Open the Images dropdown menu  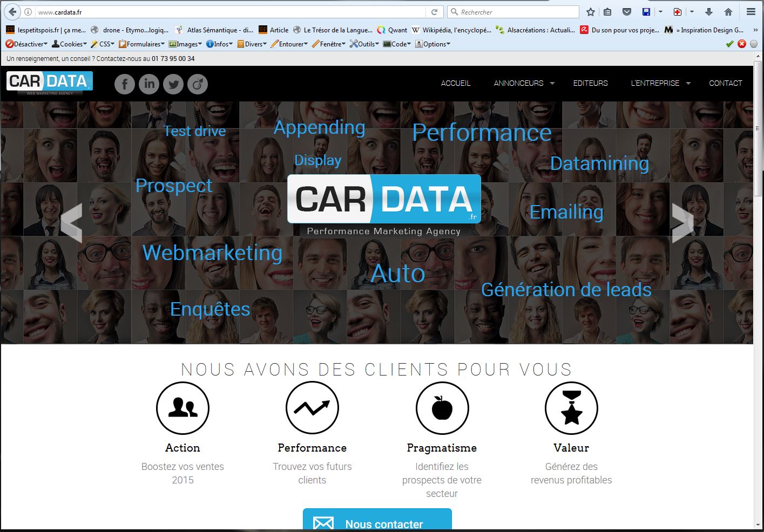pyautogui.click(x=185, y=44)
